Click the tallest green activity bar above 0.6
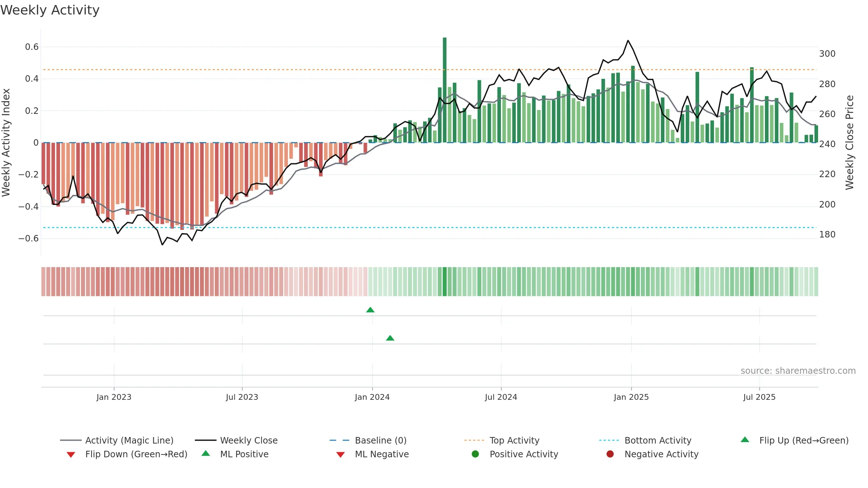The width and height of the screenshot is (868, 488). 444,90
